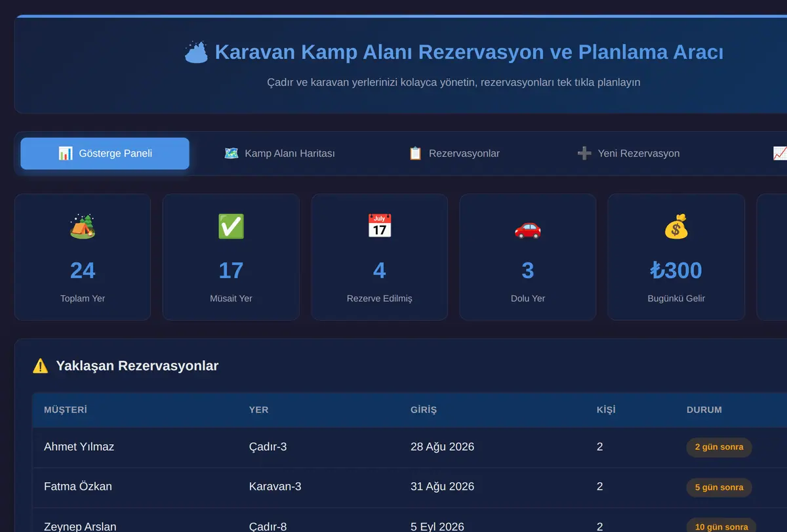
Task: Click the campsite icon in the page title
Action: pos(196,52)
